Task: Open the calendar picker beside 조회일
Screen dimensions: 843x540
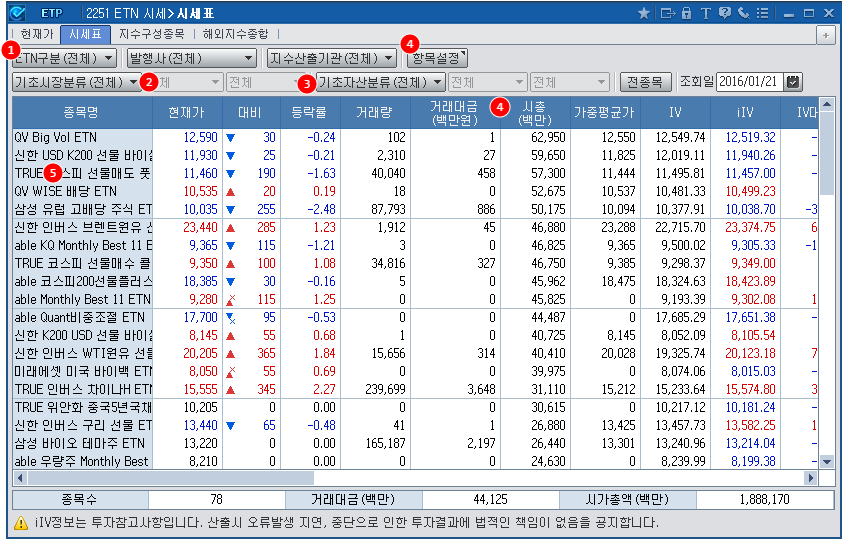Action: [x=794, y=82]
